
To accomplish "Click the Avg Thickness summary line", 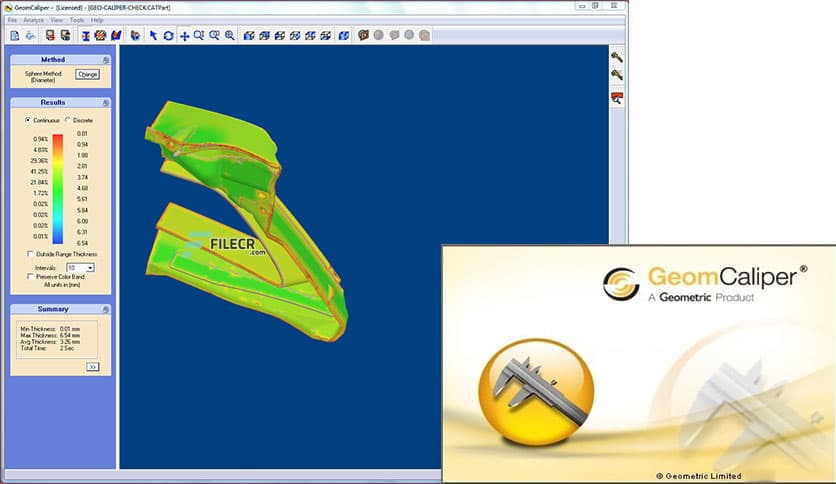I will coord(50,342).
